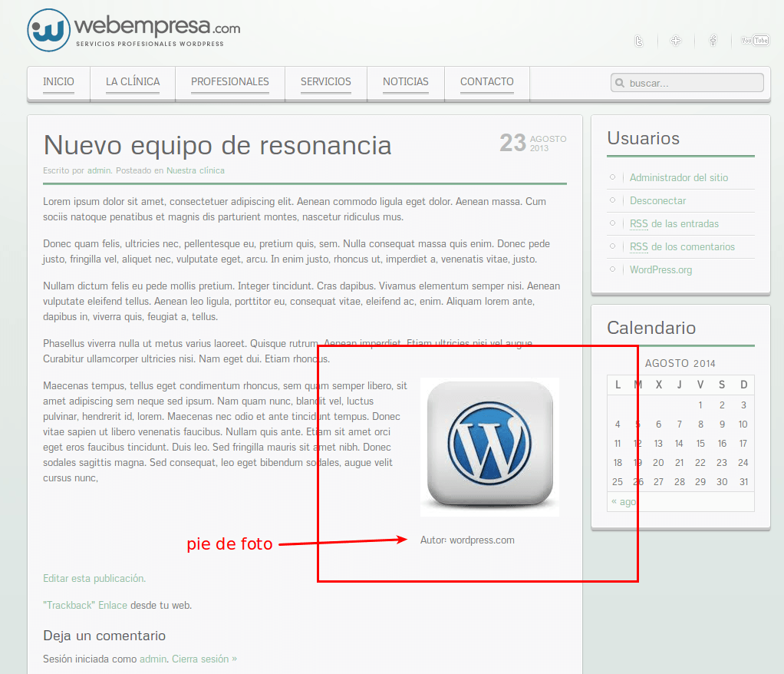Click the WordPress logo image in post
Viewport: 784px width, 674px height.
pyautogui.click(x=489, y=447)
